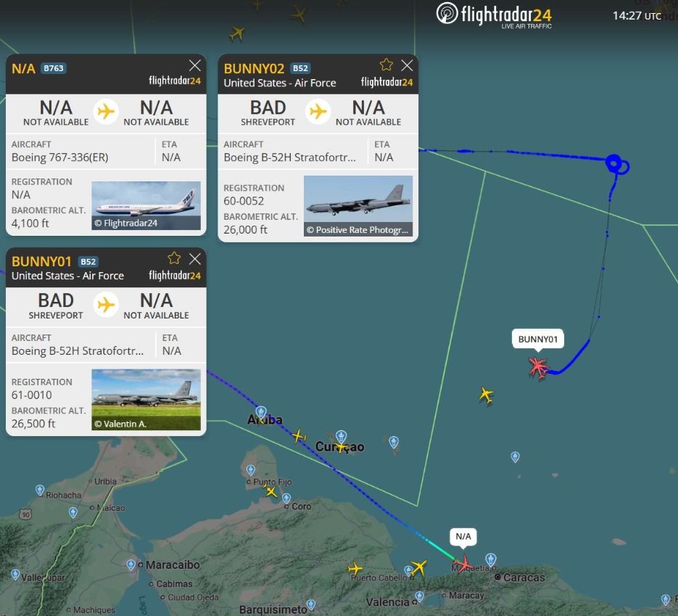Open the B-52H photo by Positive Rate
Viewport: 678px width, 616px height.
(x=358, y=206)
